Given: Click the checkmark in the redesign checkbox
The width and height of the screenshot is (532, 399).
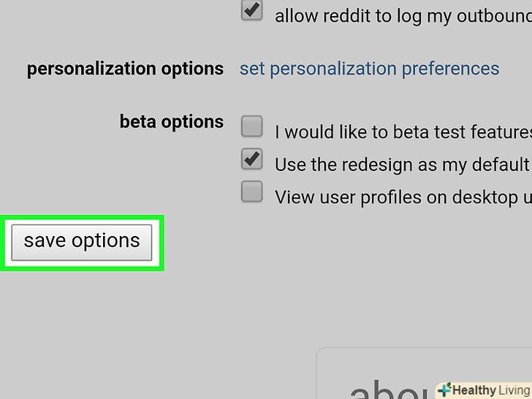Looking at the screenshot, I should pos(253,158).
